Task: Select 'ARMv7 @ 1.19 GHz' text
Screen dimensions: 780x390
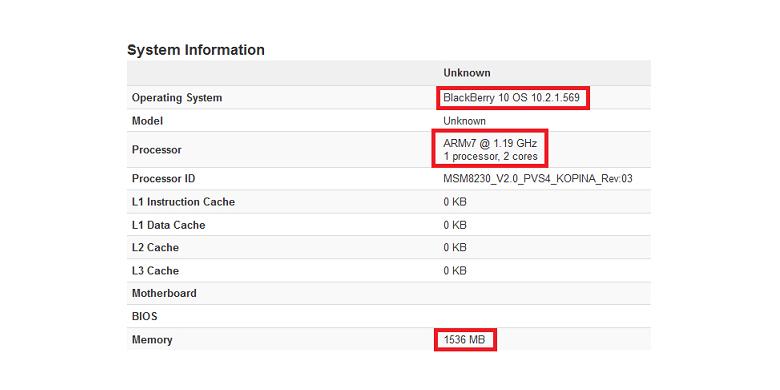Action: point(490,144)
